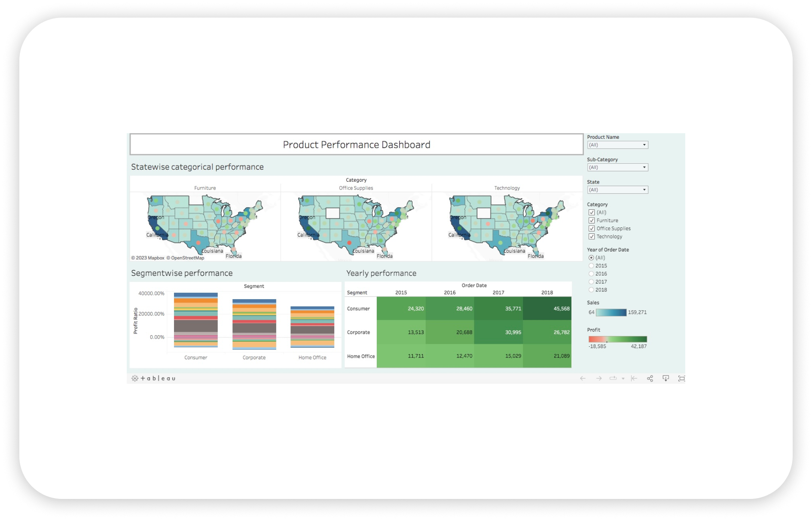Click the Undo arrow in the bottom toolbar
812x520 pixels.
[583, 378]
